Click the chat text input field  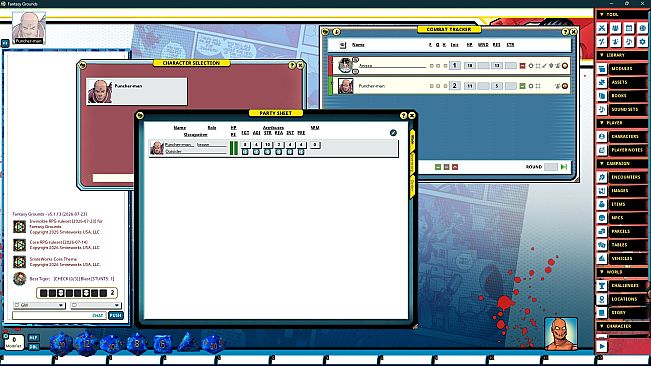coord(59,316)
